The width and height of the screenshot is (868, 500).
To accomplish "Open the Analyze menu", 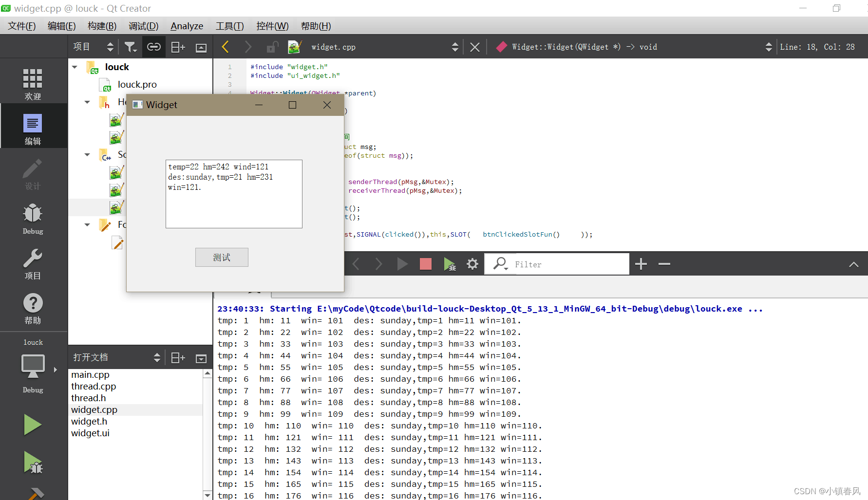I will 187,26.
